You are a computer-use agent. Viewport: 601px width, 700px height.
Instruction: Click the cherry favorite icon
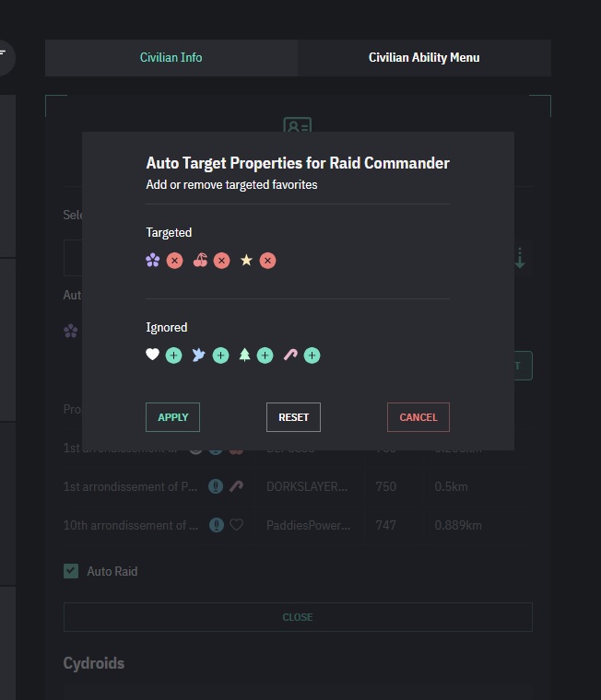(200, 261)
